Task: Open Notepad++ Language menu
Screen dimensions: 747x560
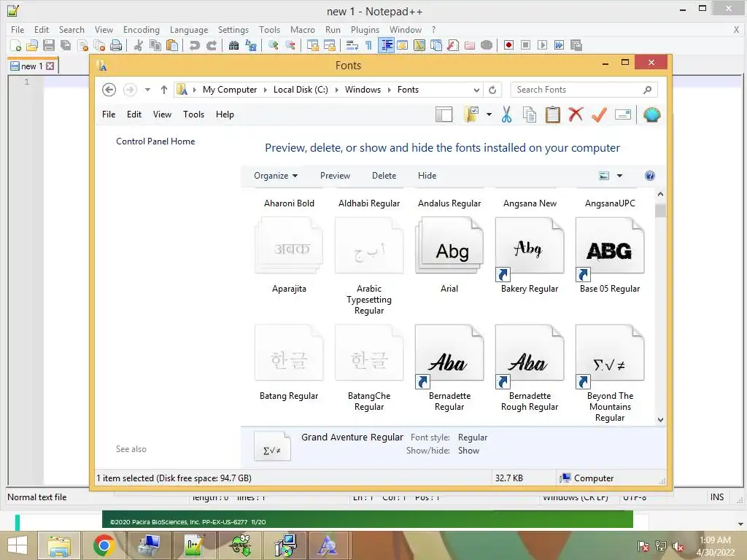Action: tap(189, 29)
